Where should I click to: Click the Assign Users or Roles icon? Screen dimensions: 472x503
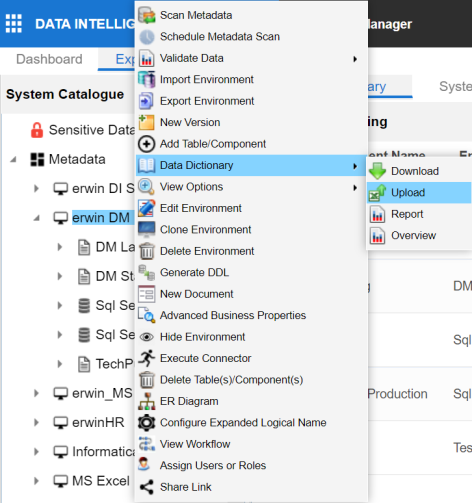(144, 464)
